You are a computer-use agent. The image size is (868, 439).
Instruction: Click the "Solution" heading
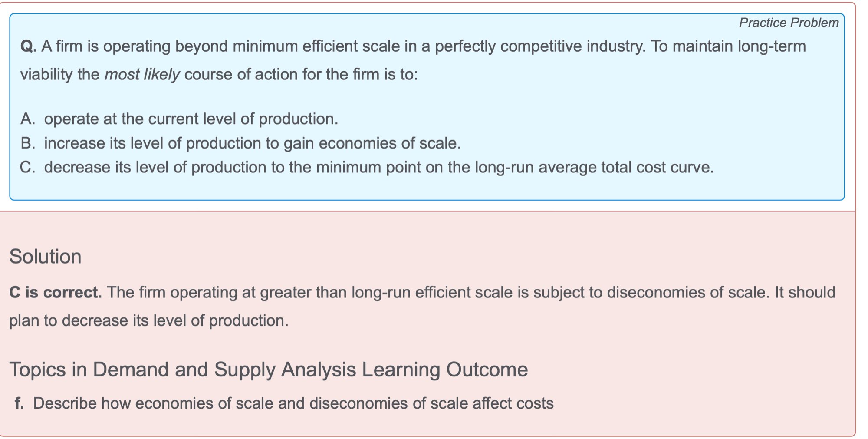pos(45,257)
